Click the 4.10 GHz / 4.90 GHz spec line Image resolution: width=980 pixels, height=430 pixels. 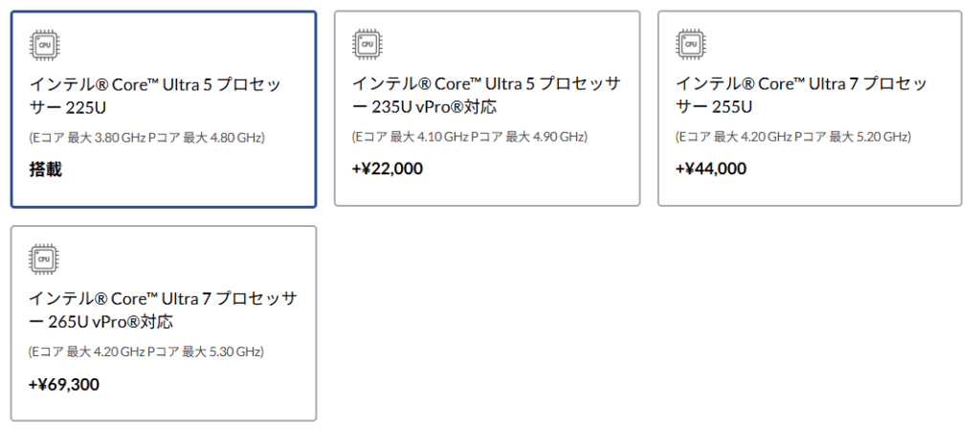tap(469, 138)
